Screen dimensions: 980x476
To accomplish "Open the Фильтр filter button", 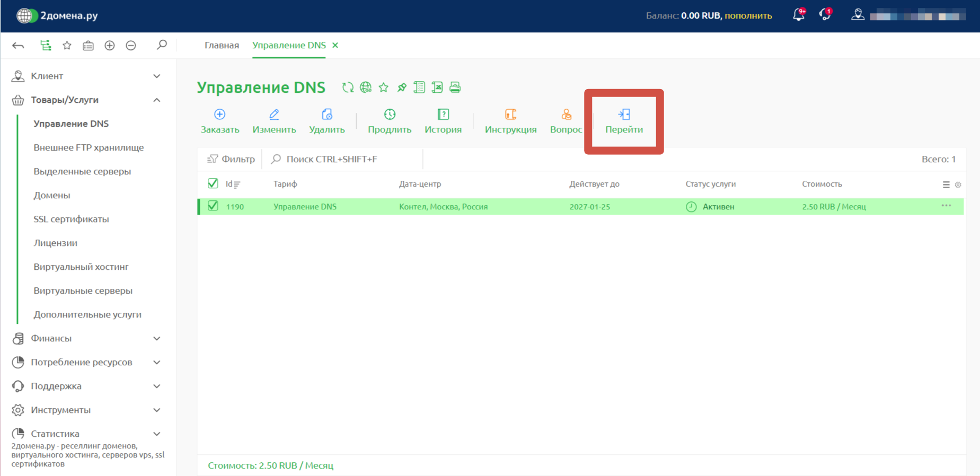I will click(x=231, y=159).
